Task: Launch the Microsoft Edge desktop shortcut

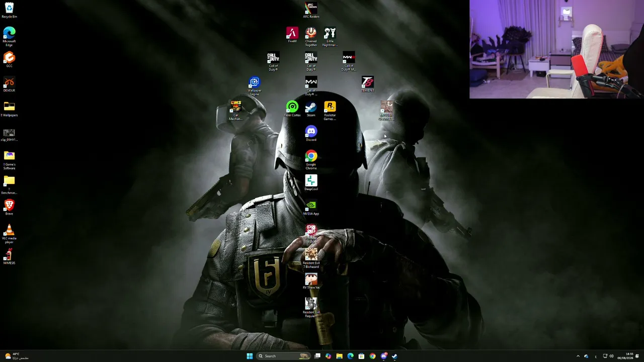Action: [x=9, y=37]
